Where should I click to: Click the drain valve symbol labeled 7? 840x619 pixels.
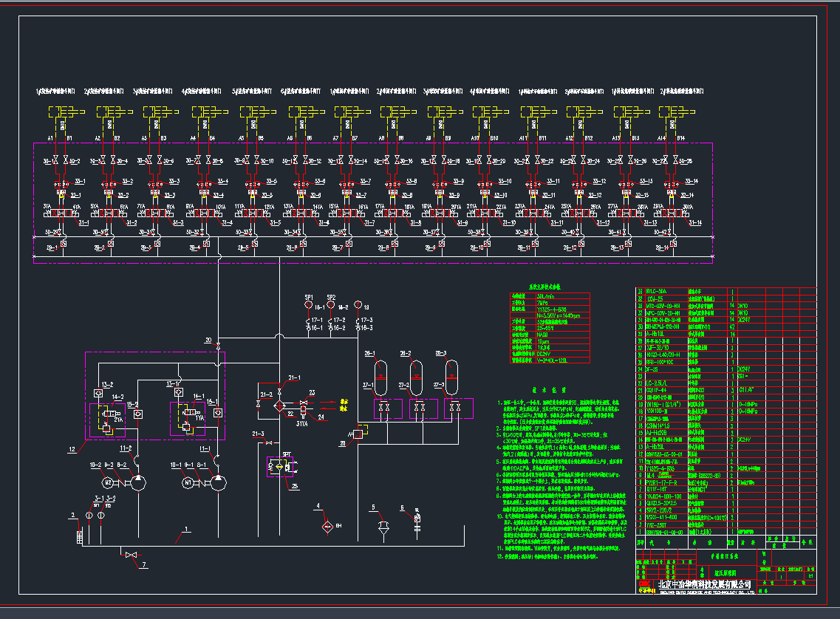(x=132, y=555)
